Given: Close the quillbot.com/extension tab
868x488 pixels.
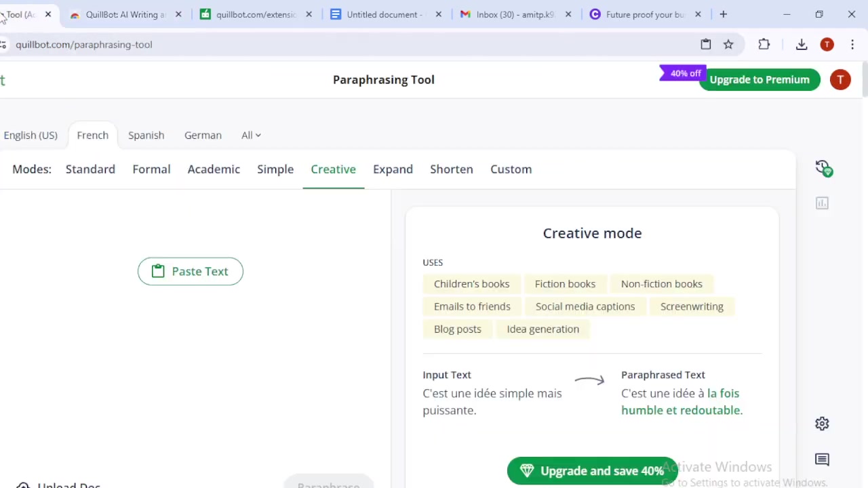Looking at the screenshot, I should [x=309, y=14].
